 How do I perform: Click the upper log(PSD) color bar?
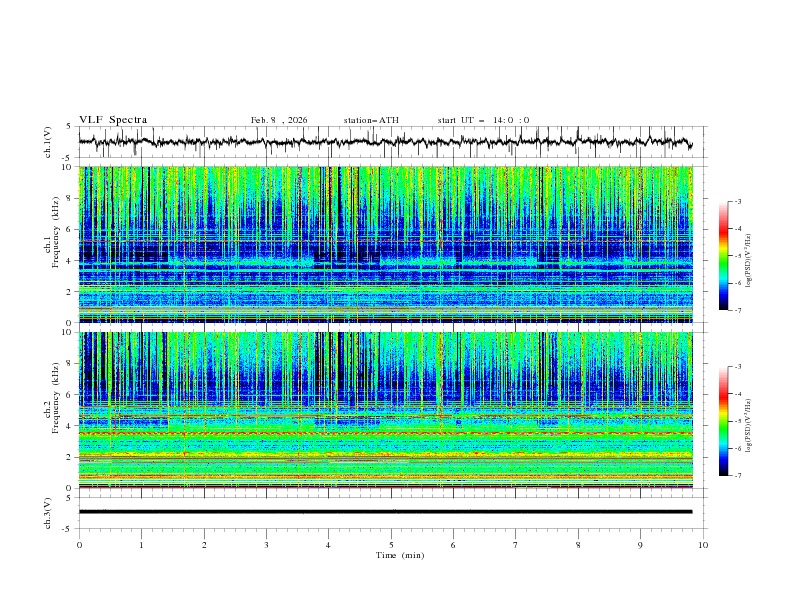[x=724, y=255]
